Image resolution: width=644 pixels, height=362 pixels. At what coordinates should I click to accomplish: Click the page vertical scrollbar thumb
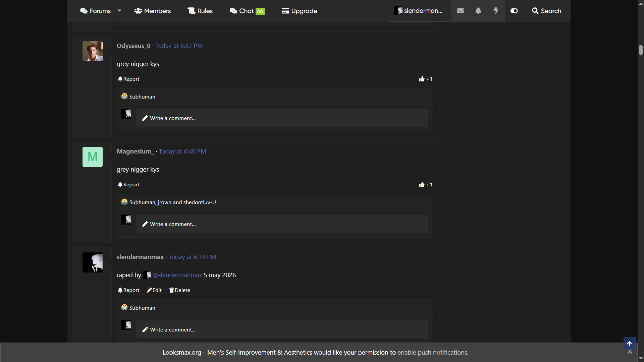(x=641, y=50)
